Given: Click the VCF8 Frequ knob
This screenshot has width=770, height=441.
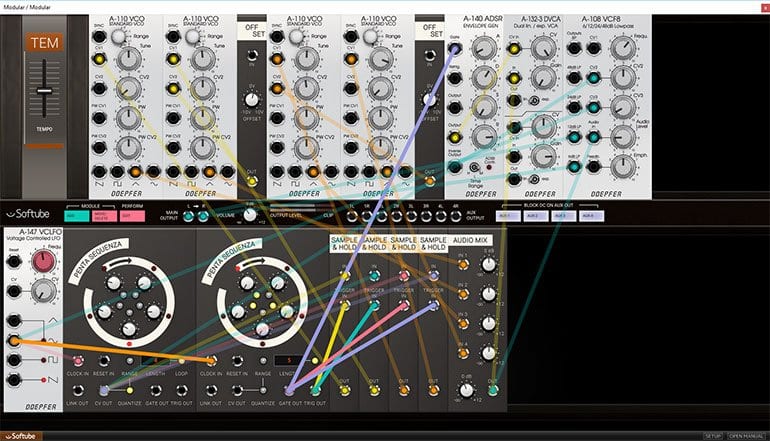Looking at the screenshot, I should click(622, 48).
